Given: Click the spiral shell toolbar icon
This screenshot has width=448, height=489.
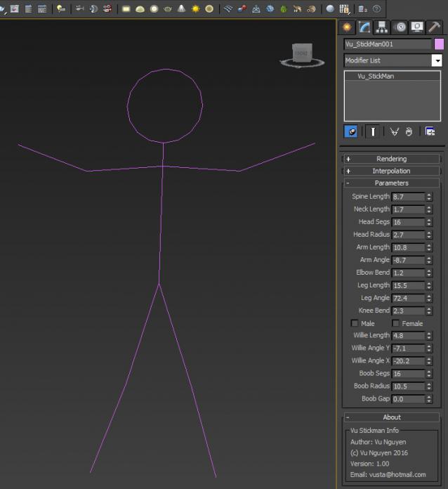Looking at the screenshot, I should click(311, 9).
